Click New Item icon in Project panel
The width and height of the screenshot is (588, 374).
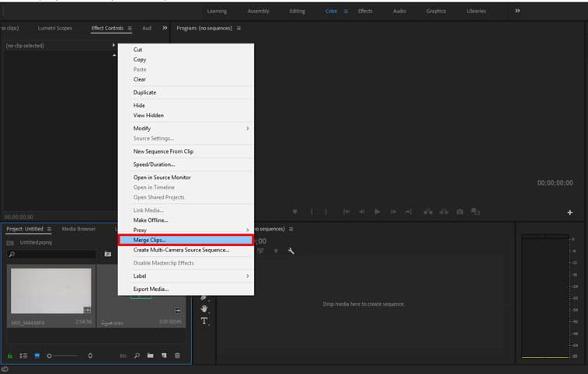(x=164, y=355)
